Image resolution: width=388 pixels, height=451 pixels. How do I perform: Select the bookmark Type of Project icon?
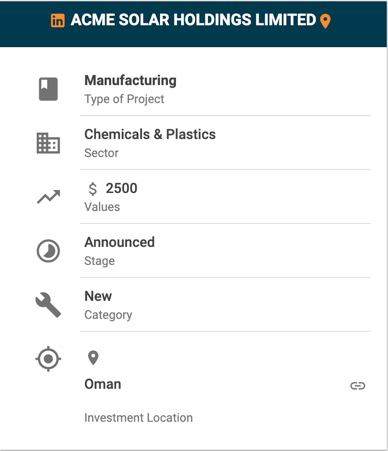[48, 89]
